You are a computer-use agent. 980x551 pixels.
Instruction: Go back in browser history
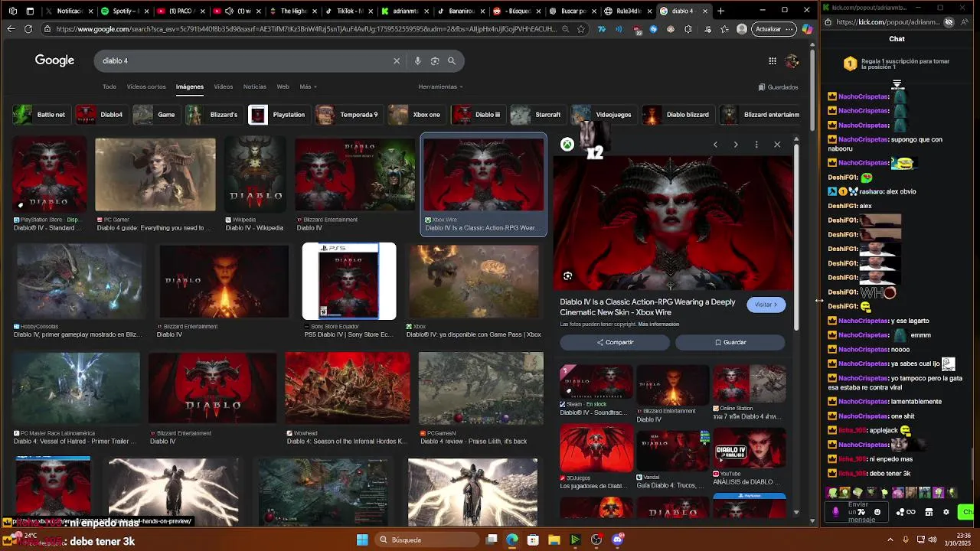(10, 29)
